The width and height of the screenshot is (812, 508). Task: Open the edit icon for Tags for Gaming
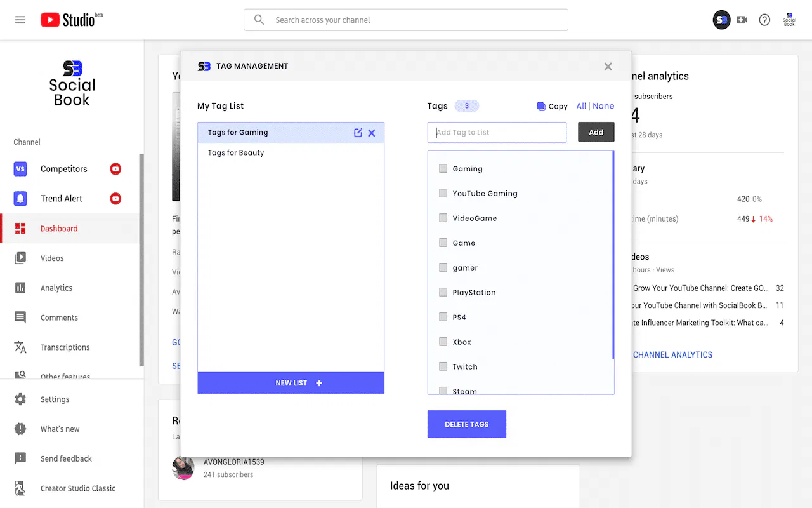[358, 133]
